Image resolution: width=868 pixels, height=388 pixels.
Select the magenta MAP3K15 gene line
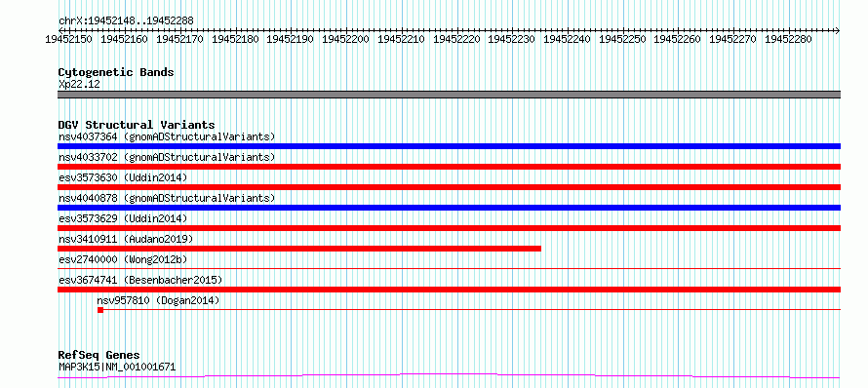click(x=449, y=376)
